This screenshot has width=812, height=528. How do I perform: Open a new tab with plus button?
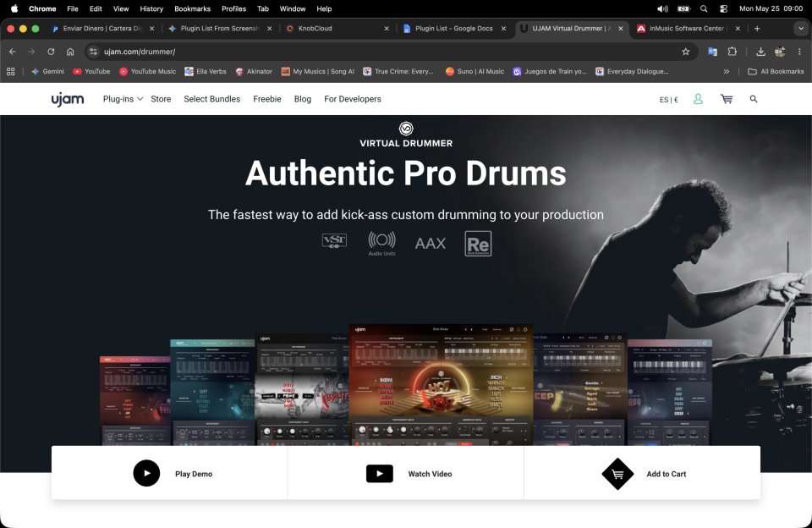tap(757, 29)
